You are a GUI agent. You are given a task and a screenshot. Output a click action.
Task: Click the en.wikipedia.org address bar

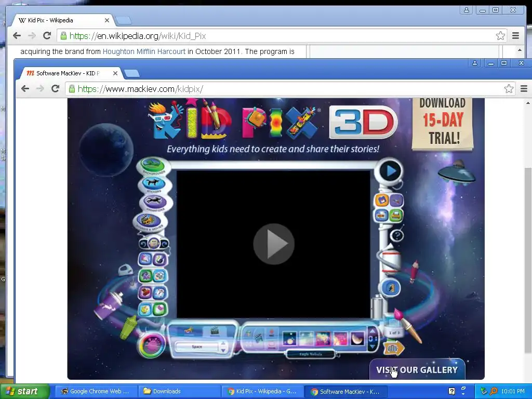click(x=282, y=36)
